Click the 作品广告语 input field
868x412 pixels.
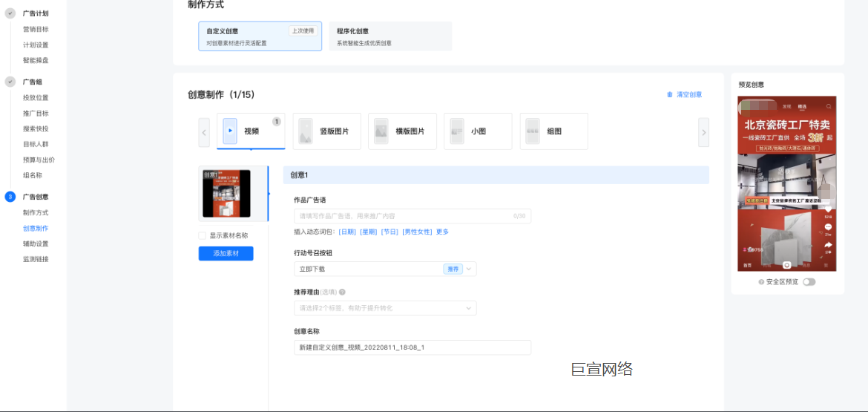coord(412,216)
